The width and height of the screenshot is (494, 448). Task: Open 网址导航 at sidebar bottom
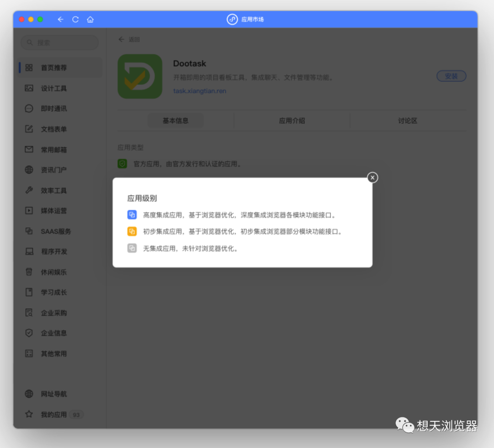(54, 394)
